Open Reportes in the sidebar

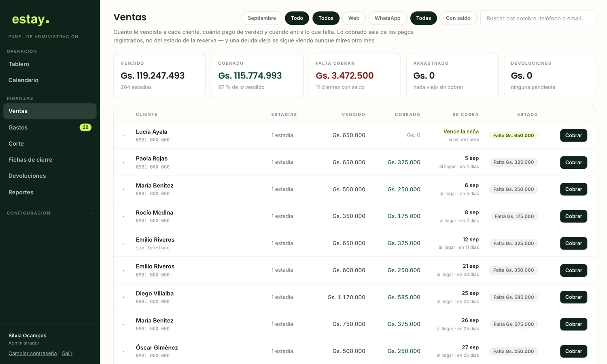coord(50,192)
